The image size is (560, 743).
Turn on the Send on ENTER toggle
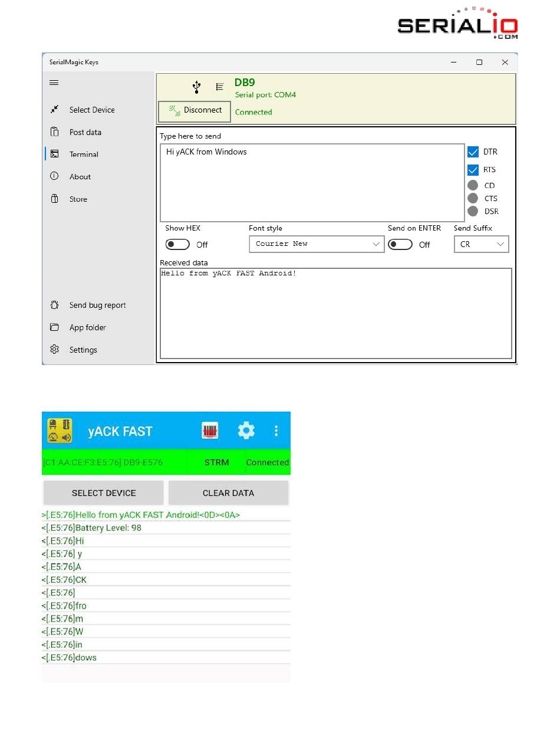tap(400, 244)
